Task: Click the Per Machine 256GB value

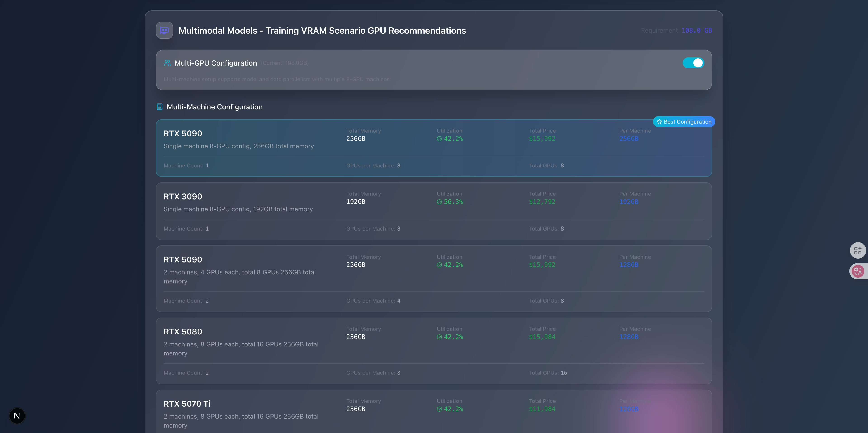Action: click(x=629, y=139)
